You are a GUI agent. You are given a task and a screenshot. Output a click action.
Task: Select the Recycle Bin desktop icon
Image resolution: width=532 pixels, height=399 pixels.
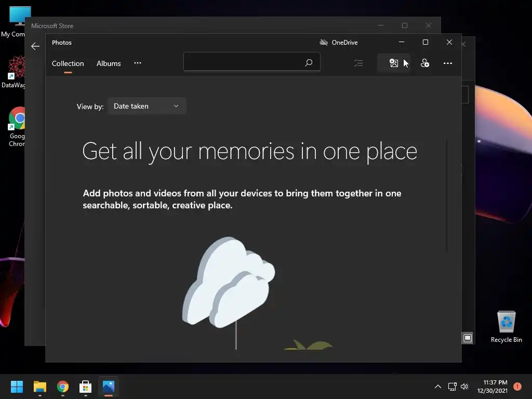pos(506,327)
